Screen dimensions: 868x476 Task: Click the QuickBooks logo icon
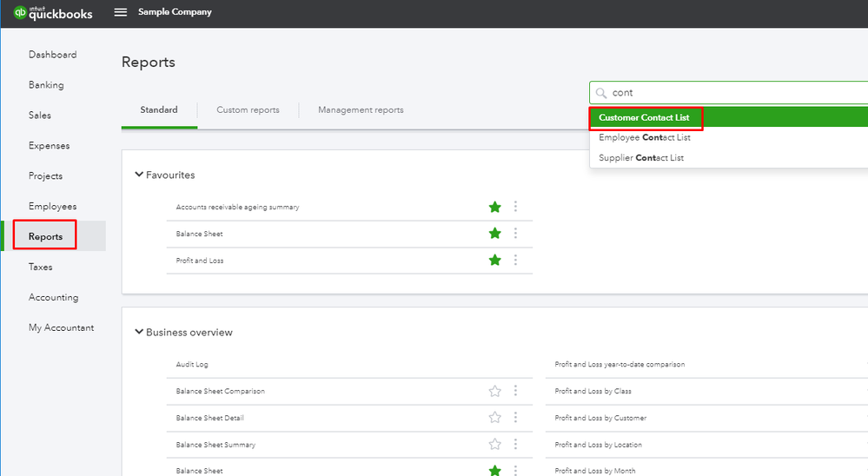(x=19, y=12)
